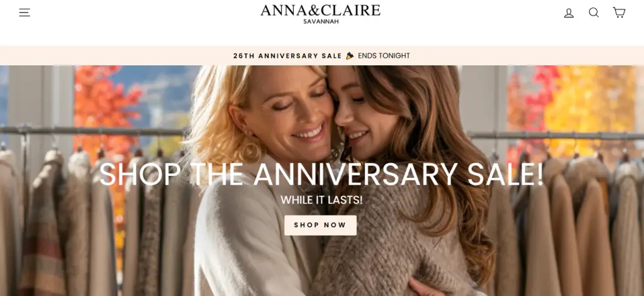Click the party popper emoji in announcement bar
The width and height of the screenshot is (644, 296).
pyautogui.click(x=350, y=55)
